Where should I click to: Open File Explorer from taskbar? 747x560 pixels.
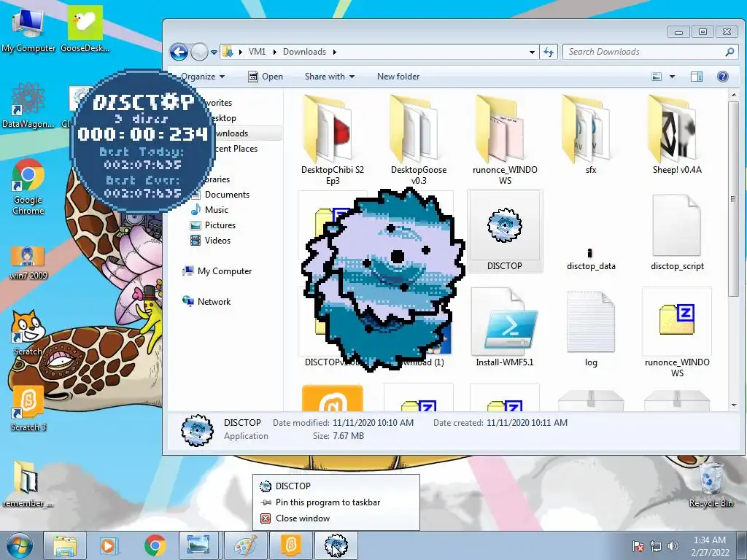point(65,545)
